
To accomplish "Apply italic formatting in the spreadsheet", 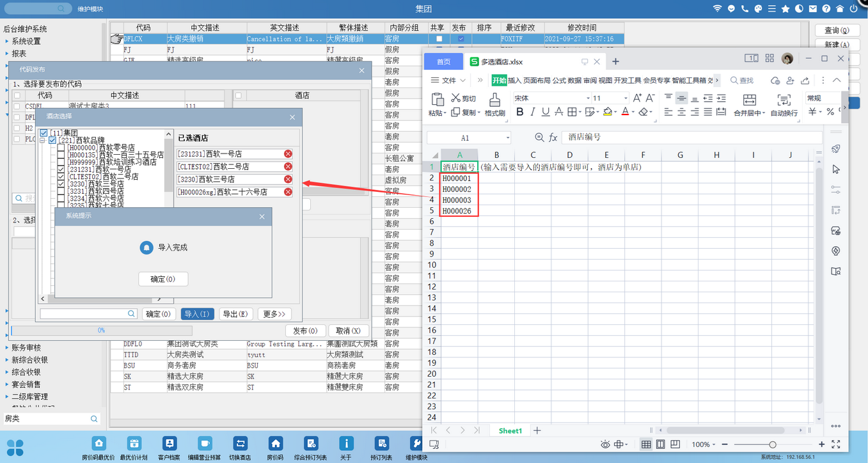I will pyautogui.click(x=533, y=112).
